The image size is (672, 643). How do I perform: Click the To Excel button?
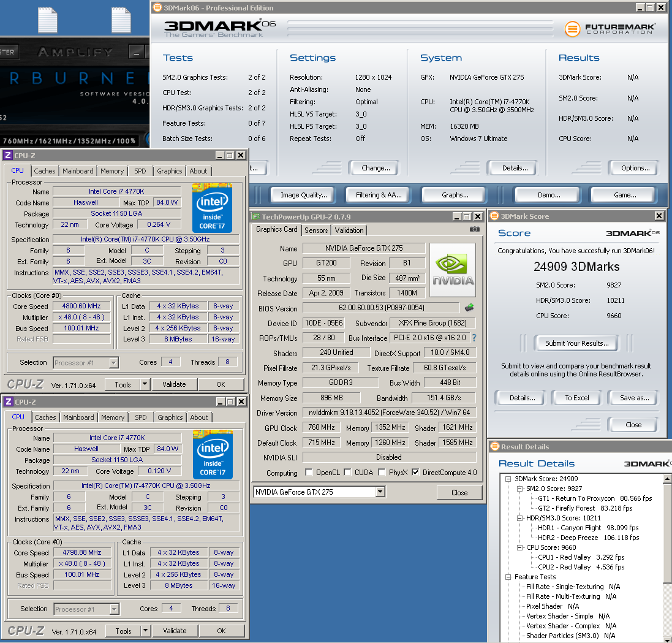(577, 398)
